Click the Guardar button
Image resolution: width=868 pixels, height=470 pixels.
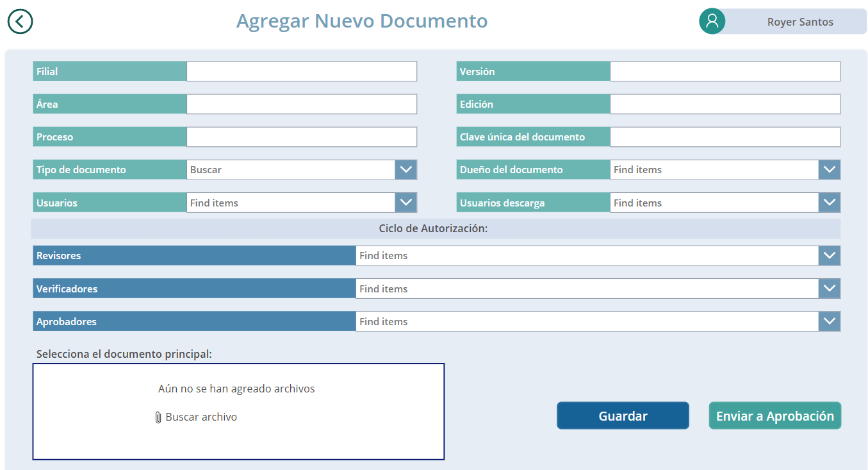(x=623, y=416)
